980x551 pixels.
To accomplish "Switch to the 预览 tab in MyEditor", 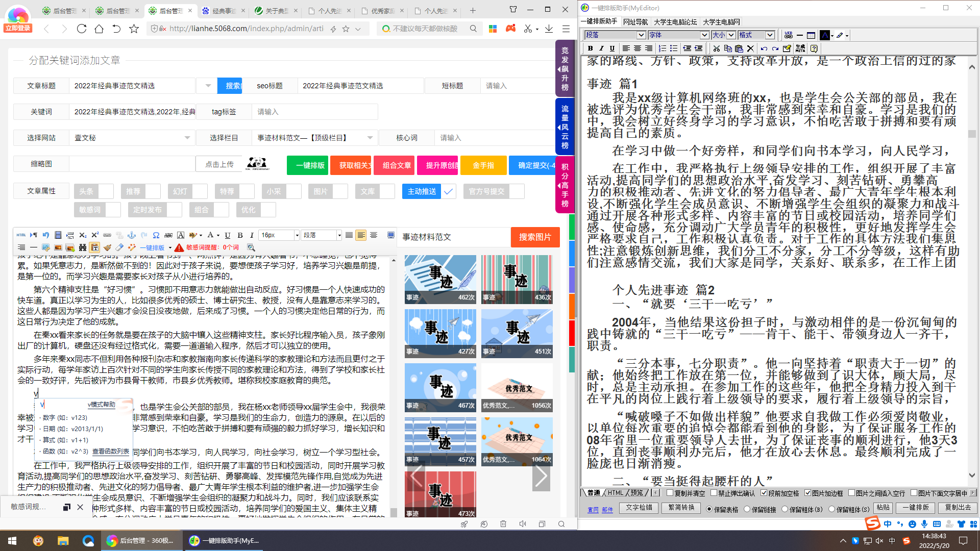I will pos(637,493).
